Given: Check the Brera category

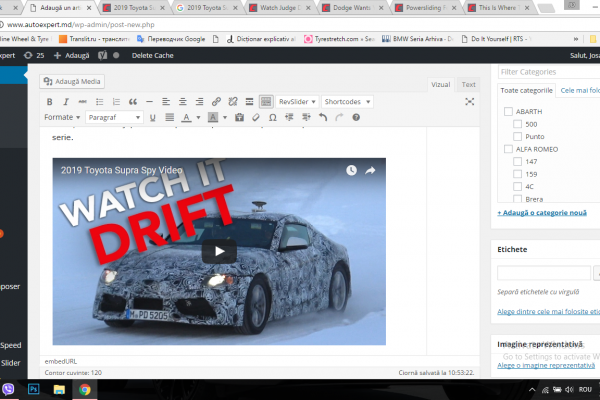Looking at the screenshot, I should click(517, 199).
